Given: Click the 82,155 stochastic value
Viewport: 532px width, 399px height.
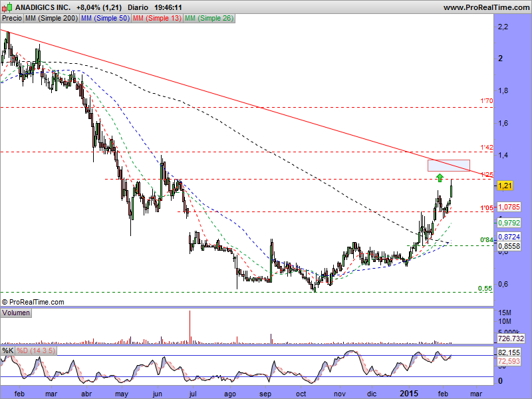Looking at the screenshot, I should pos(509,352).
